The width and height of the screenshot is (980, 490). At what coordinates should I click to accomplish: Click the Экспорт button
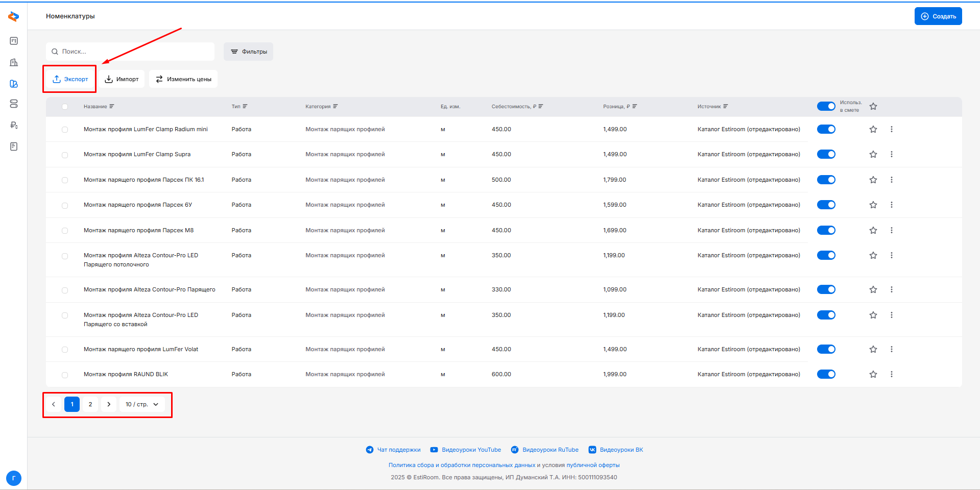click(70, 79)
